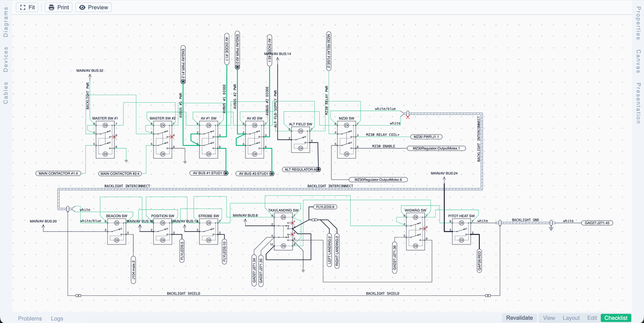
Task: Select the MASTER SW #1 switch symbol
Action: [105, 139]
